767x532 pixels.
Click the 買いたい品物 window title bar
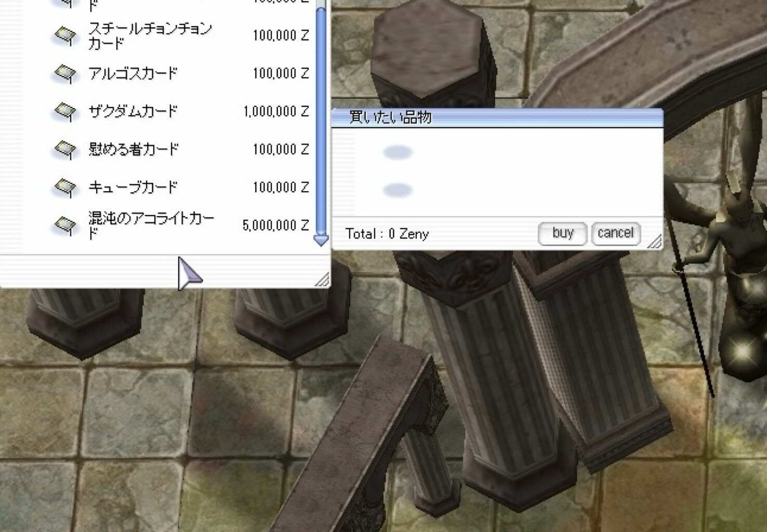click(x=496, y=117)
